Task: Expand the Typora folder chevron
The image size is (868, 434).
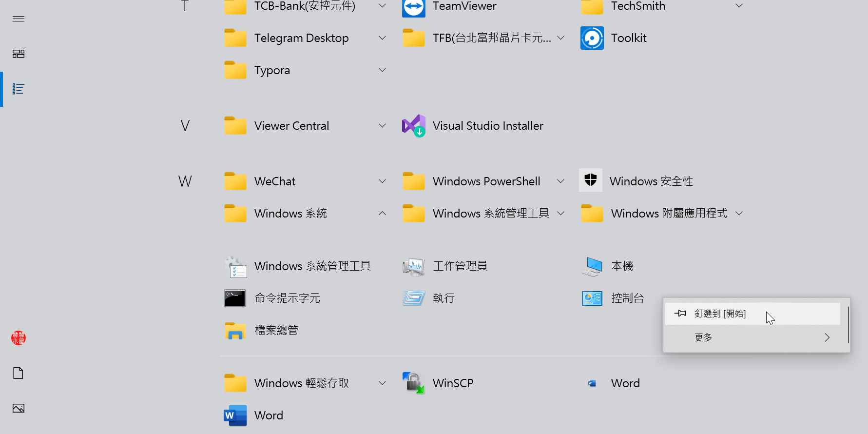Action: (383, 70)
